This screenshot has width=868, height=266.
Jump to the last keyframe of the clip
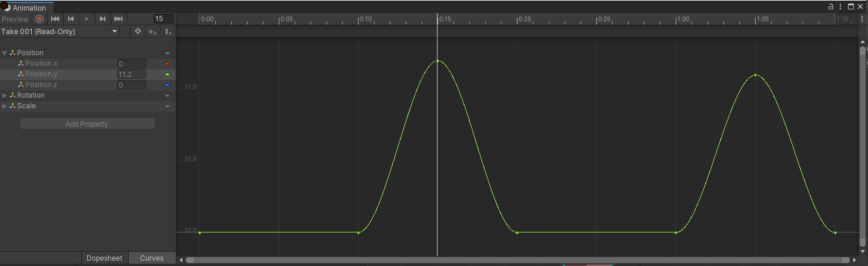pyautogui.click(x=118, y=19)
